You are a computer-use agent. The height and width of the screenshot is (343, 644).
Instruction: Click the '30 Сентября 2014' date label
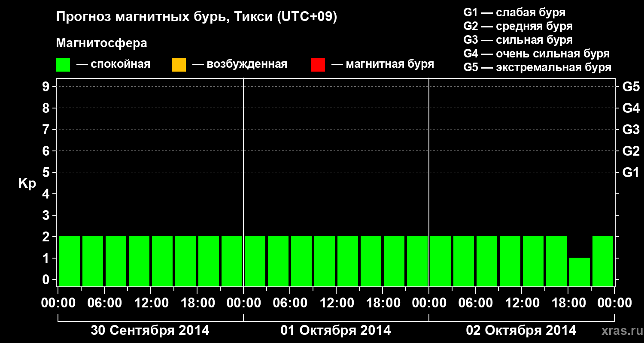point(150,331)
